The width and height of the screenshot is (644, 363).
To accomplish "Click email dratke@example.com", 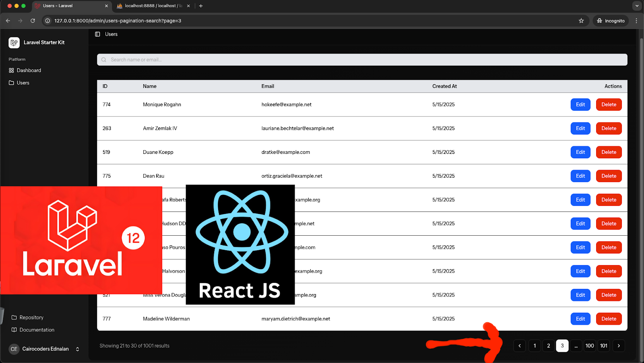I will pyautogui.click(x=286, y=152).
